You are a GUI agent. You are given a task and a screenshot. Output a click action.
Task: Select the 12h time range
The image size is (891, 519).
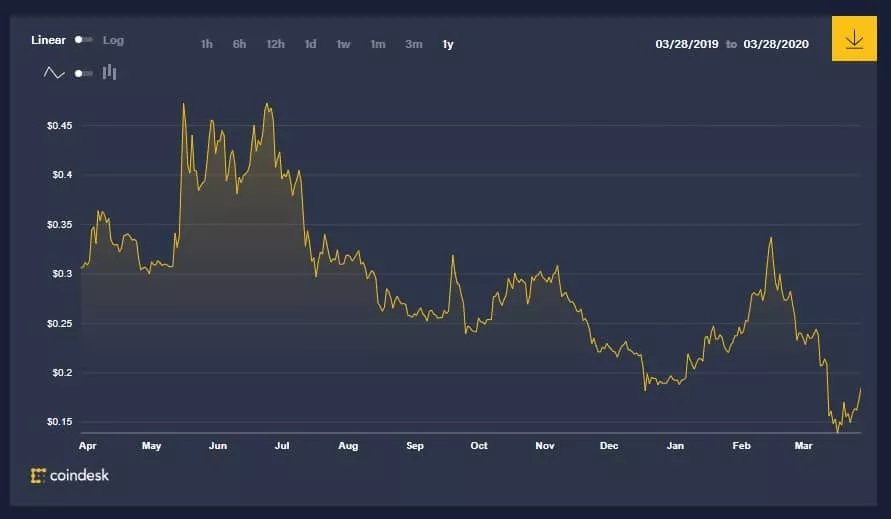(x=275, y=44)
